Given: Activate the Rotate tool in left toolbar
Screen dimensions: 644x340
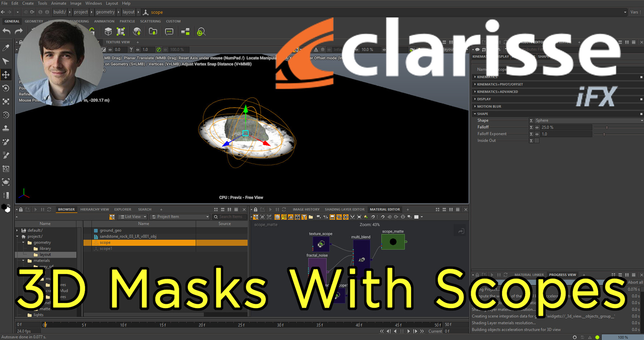Looking at the screenshot, I should pyautogui.click(x=6, y=88).
